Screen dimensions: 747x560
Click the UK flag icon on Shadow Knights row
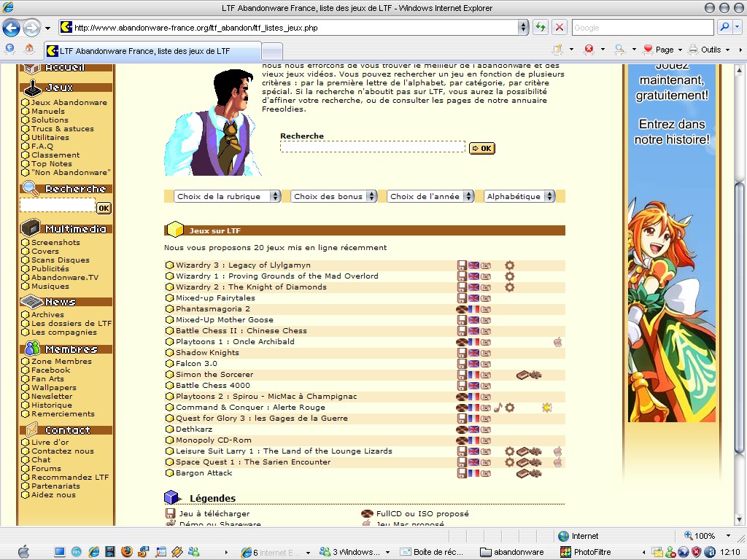tap(473, 353)
